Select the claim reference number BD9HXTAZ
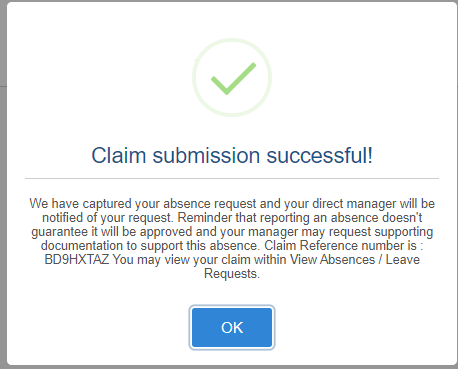 (77, 259)
